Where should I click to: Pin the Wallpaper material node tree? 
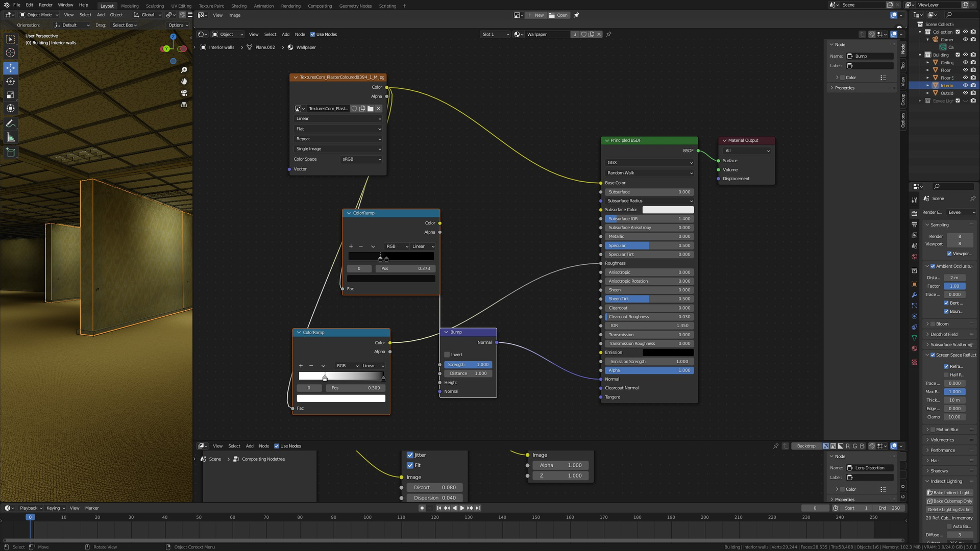tap(608, 35)
